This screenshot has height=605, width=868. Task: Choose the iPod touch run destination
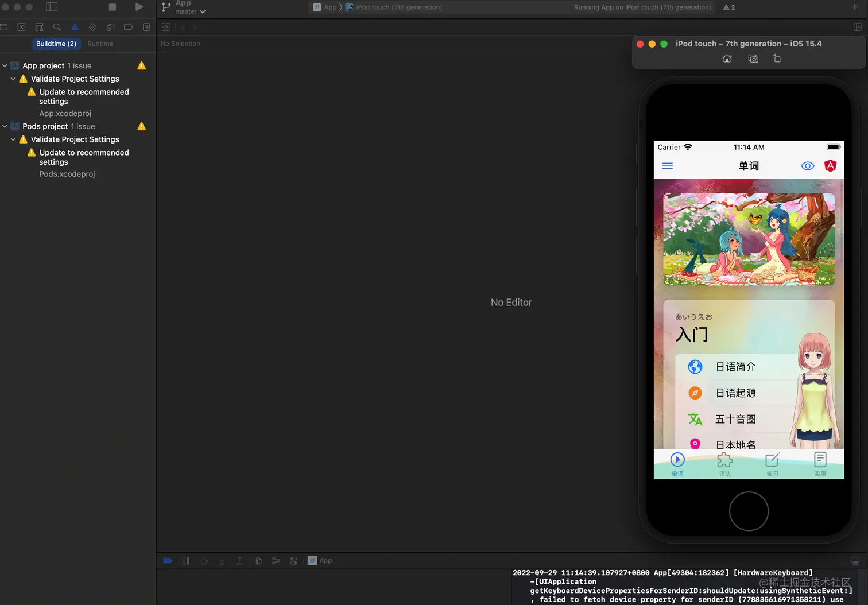(394, 7)
